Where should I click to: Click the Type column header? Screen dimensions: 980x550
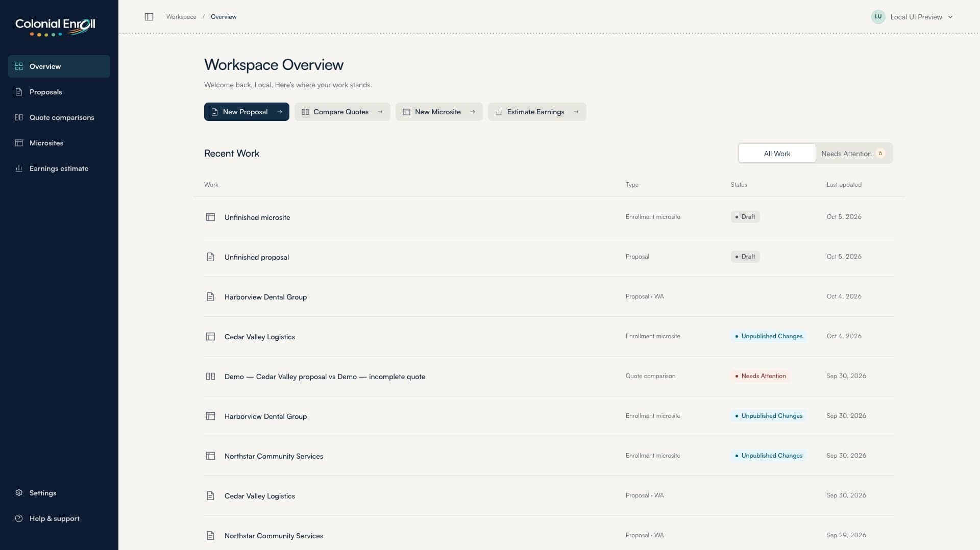pyautogui.click(x=632, y=185)
